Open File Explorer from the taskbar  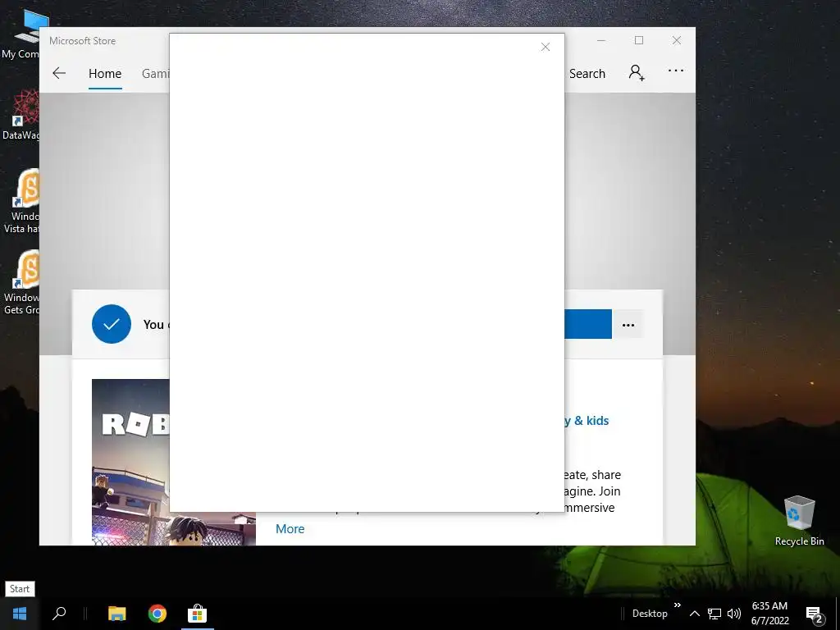pos(116,614)
